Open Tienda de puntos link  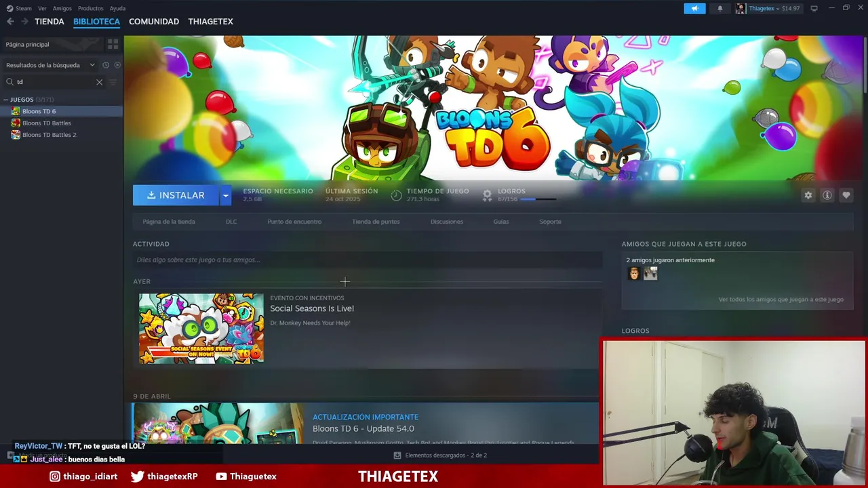point(376,222)
